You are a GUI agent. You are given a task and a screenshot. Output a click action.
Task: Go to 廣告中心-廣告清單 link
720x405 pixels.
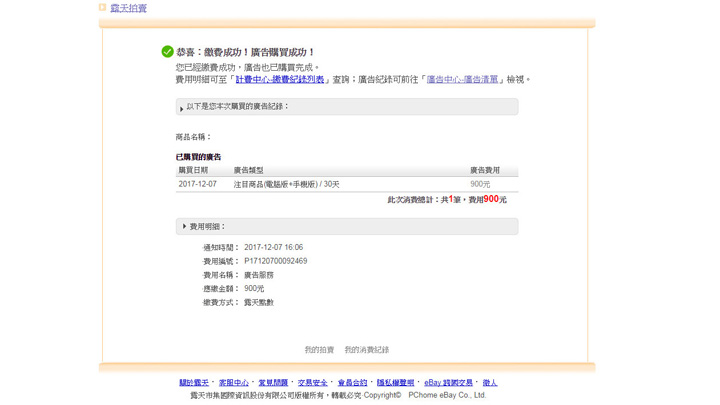click(462, 80)
